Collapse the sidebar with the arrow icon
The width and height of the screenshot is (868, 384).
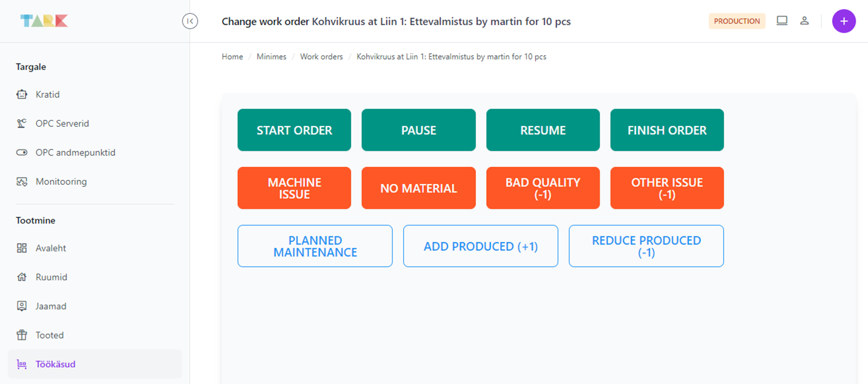coord(190,21)
